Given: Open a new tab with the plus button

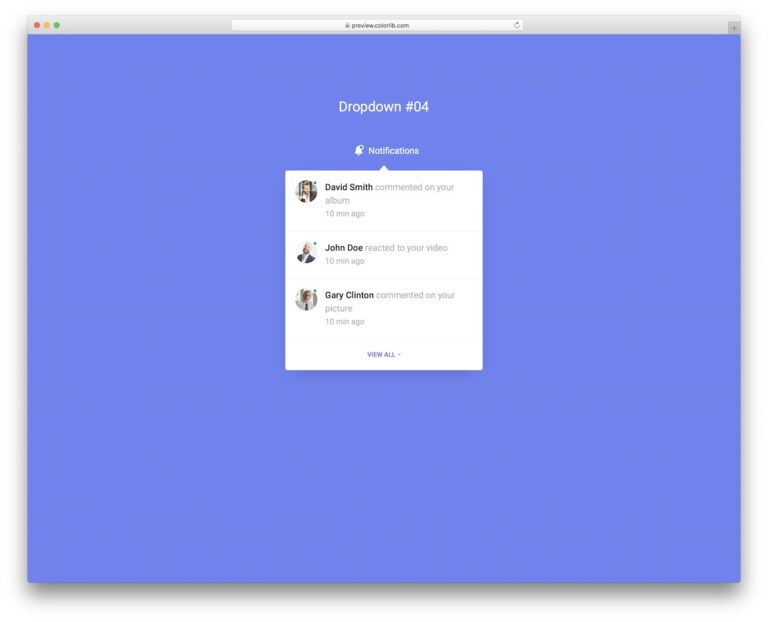Looking at the screenshot, I should click(x=733, y=28).
